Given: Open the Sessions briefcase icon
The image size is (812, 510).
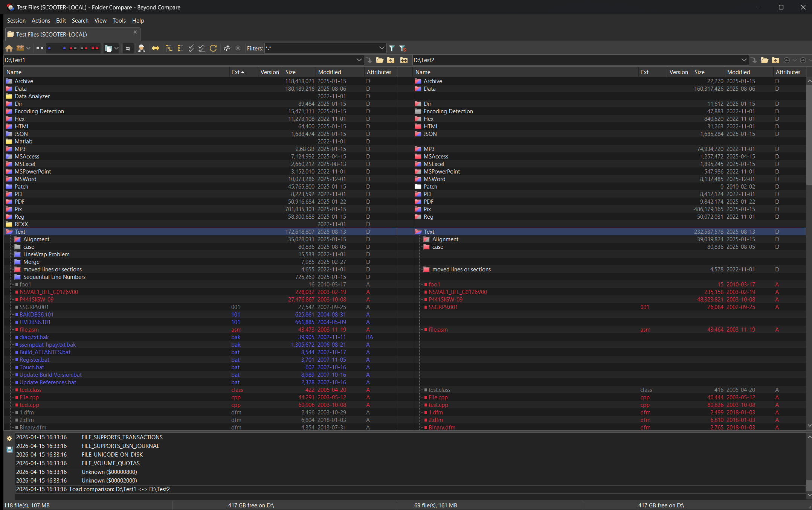Looking at the screenshot, I should pos(20,48).
